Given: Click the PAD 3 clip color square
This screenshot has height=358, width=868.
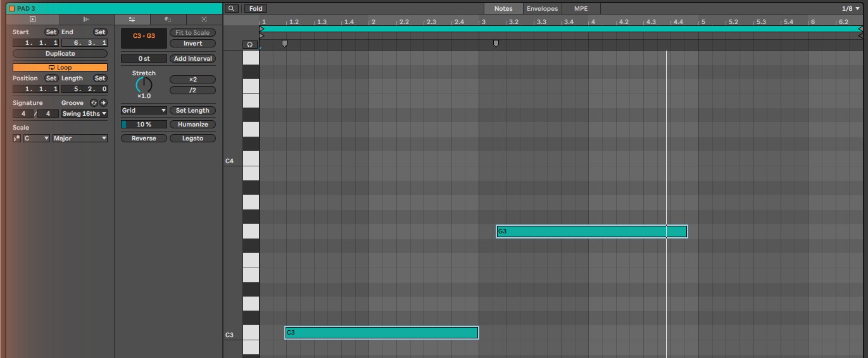Looking at the screenshot, I should coord(11,9).
